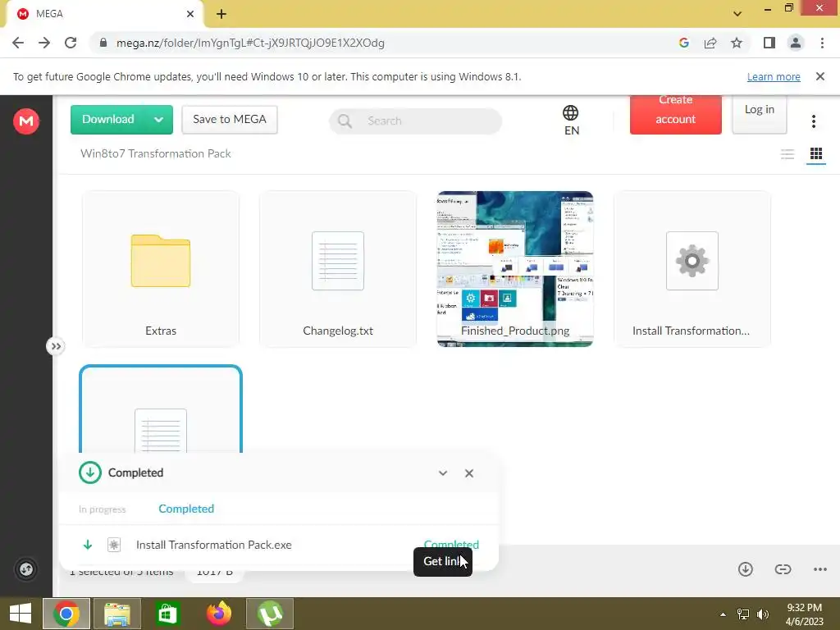
Task: Open uTorrent from the taskbar
Action: 270,614
